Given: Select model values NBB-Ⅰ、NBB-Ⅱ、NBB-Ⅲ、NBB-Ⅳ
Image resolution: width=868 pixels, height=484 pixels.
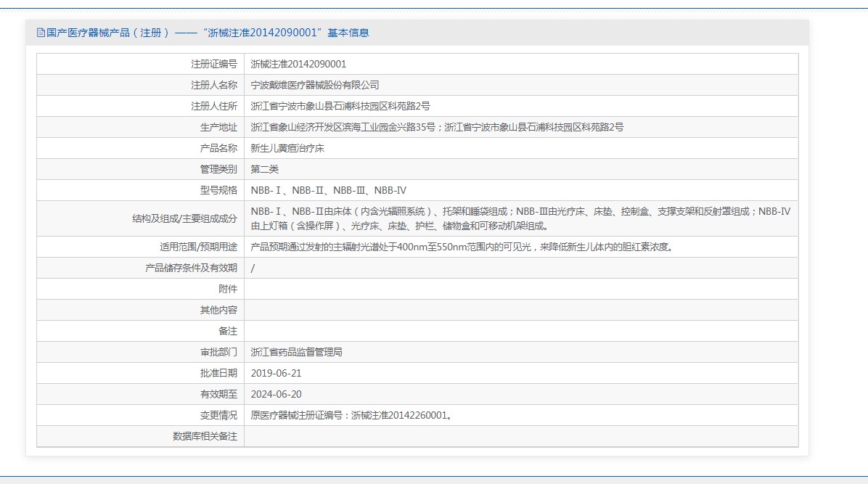Looking at the screenshot, I should point(329,191).
